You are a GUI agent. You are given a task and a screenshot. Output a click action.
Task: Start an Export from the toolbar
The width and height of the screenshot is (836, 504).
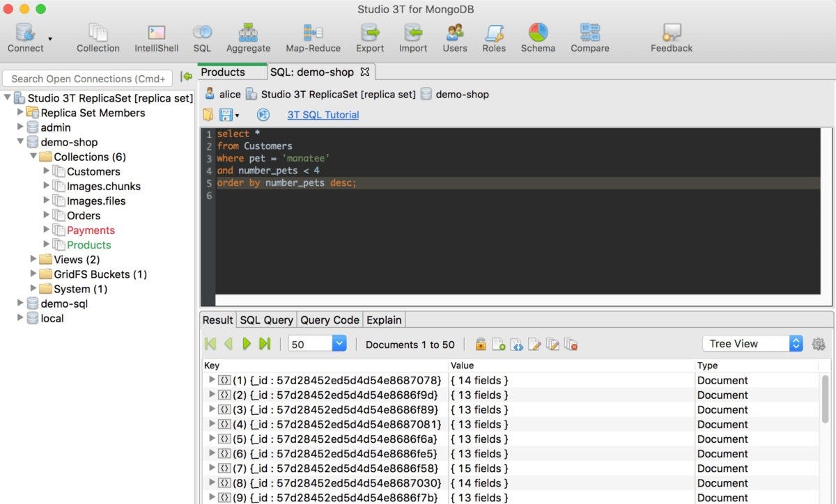pos(369,36)
